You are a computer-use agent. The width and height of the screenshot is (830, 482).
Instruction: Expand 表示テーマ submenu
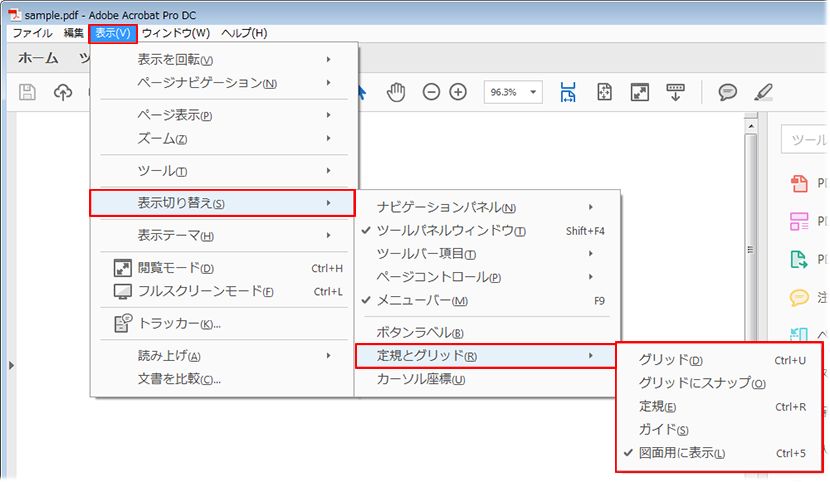click(222, 235)
